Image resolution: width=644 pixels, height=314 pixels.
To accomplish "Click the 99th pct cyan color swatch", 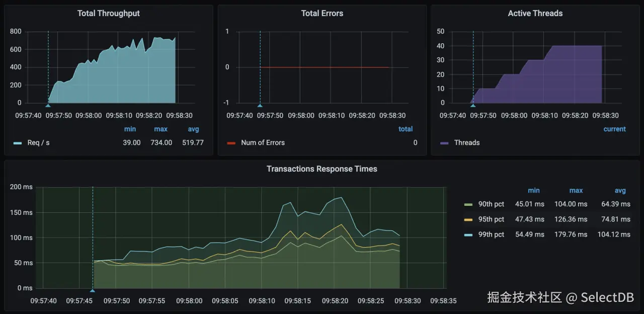I will pos(468,234).
